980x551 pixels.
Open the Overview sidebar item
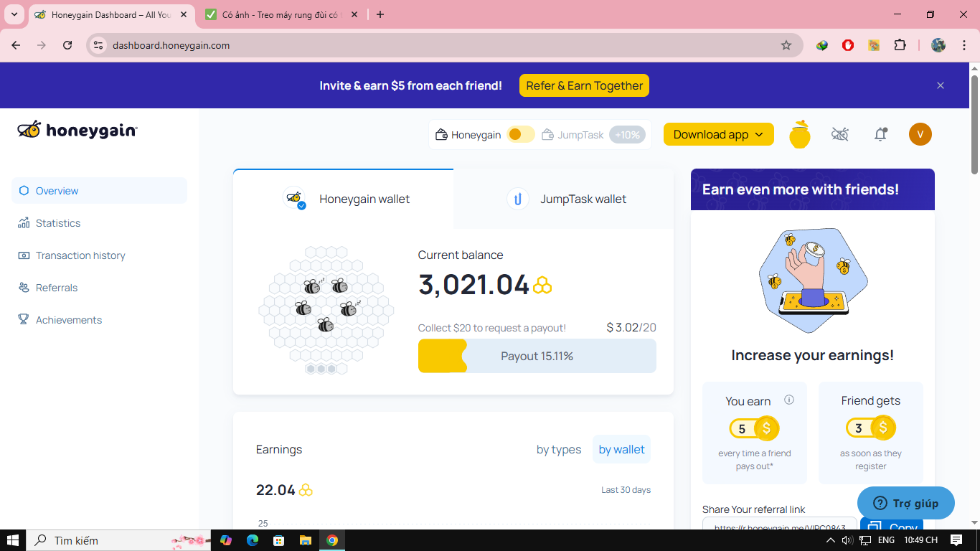tap(99, 191)
